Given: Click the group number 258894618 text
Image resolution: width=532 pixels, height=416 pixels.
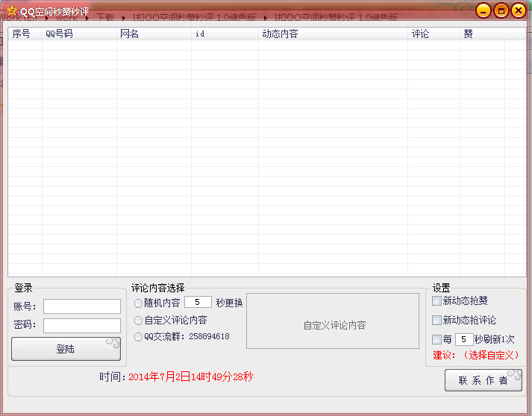Looking at the screenshot, I should coord(210,336).
